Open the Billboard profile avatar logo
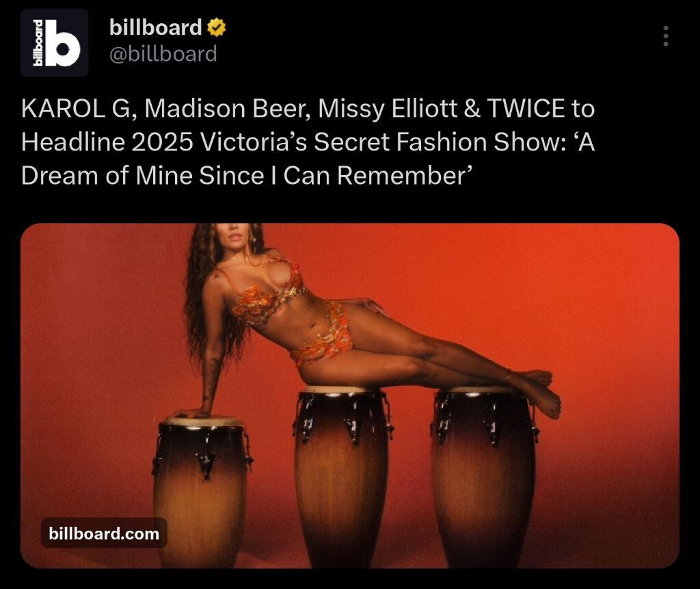This screenshot has height=589, width=700. (55, 43)
